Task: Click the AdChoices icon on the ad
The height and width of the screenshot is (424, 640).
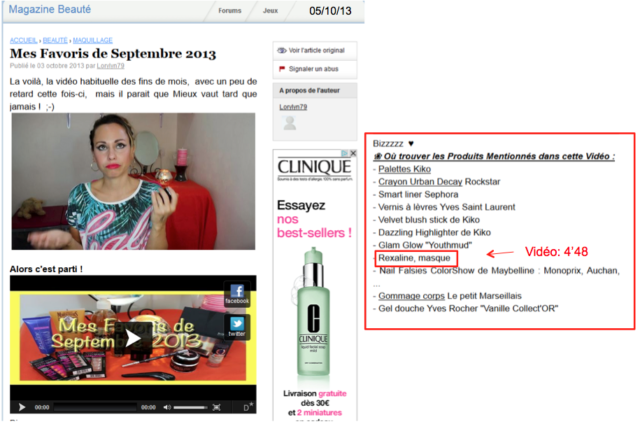Action: [x=345, y=153]
